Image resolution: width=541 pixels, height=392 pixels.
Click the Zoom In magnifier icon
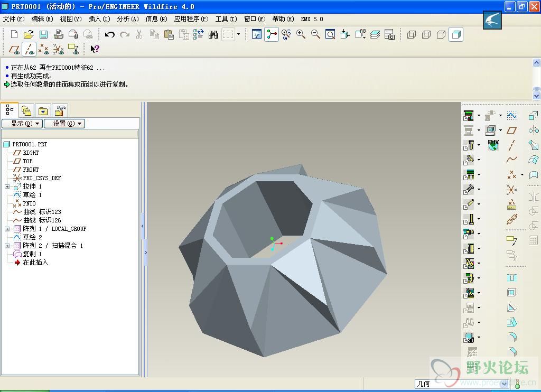tap(301, 34)
